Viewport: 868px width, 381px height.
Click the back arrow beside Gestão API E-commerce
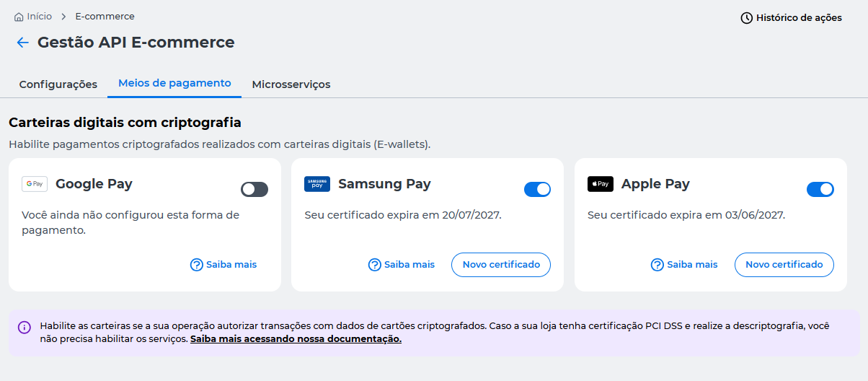[22, 43]
